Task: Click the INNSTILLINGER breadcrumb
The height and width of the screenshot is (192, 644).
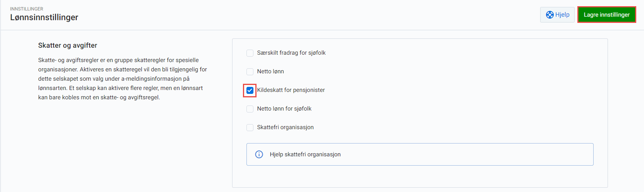Action: (x=27, y=9)
